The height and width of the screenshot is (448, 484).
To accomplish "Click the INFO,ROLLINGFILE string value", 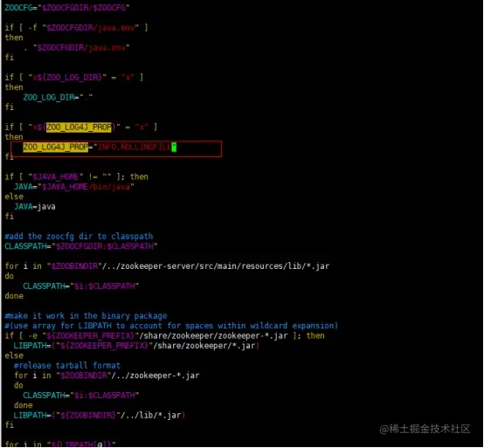I will pos(135,148).
